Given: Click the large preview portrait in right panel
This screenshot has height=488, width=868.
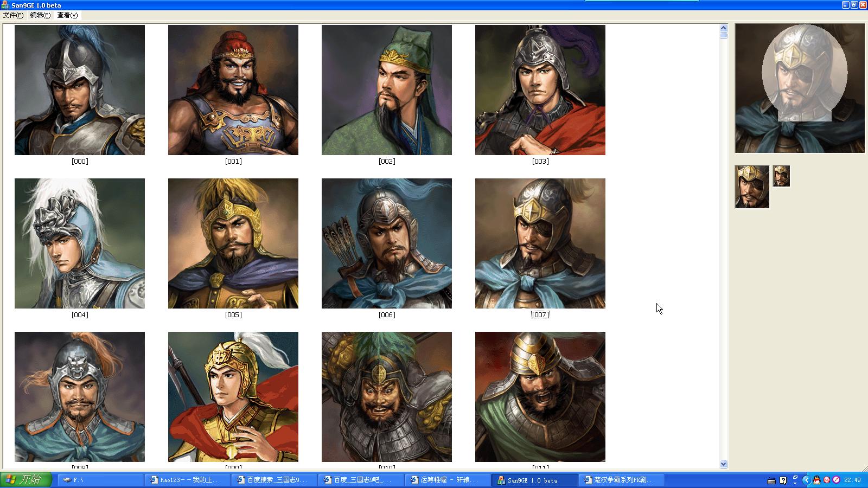Looking at the screenshot, I should (800, 88).
